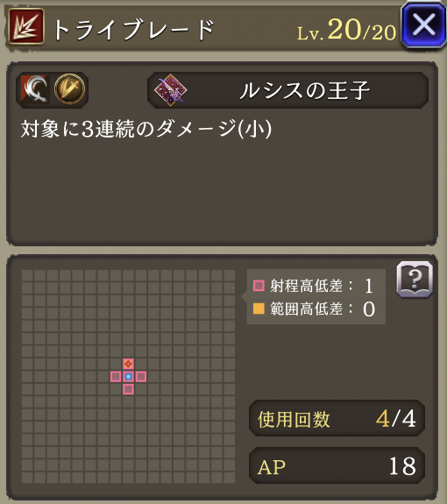Click the pink 射程高低差 legend swatch

259,286
